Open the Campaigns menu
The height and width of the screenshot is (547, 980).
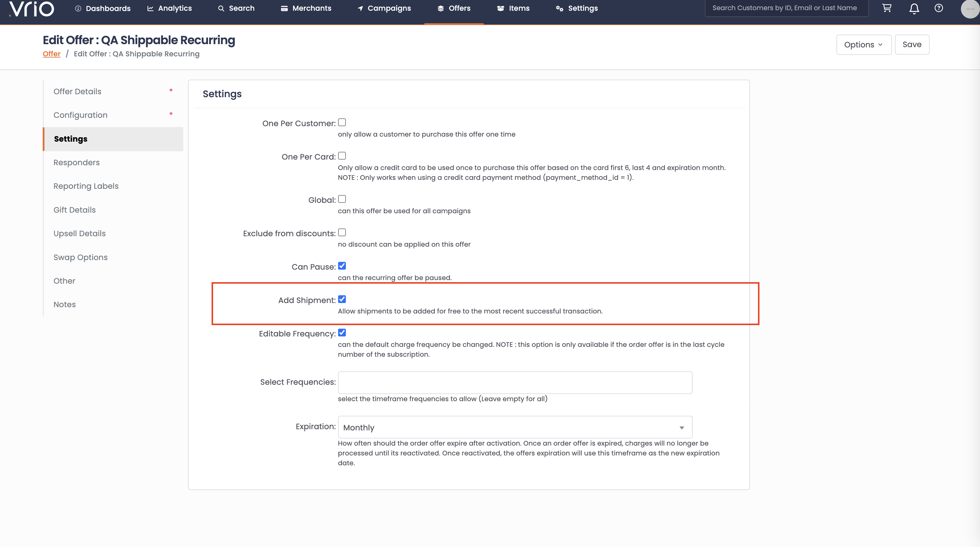(384, 8)
